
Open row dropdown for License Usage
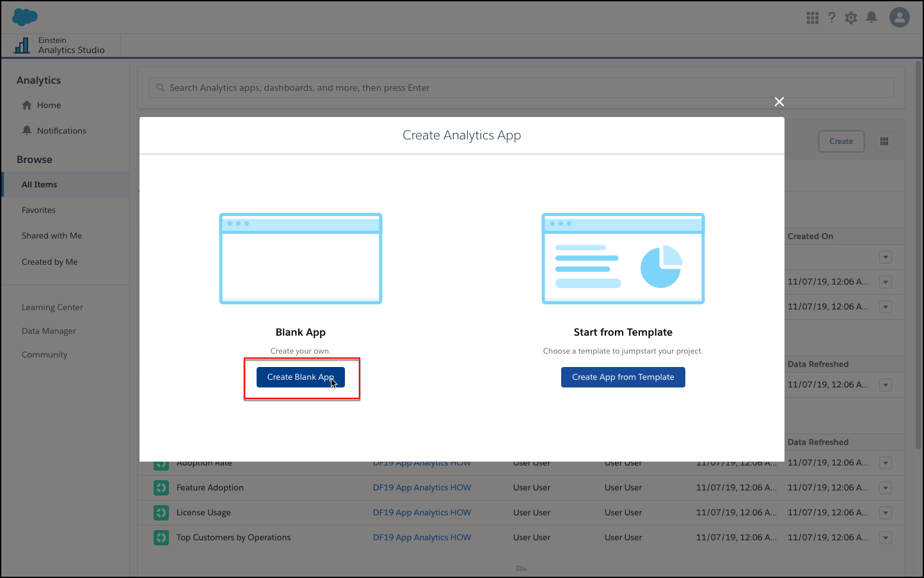pos(886,513)
